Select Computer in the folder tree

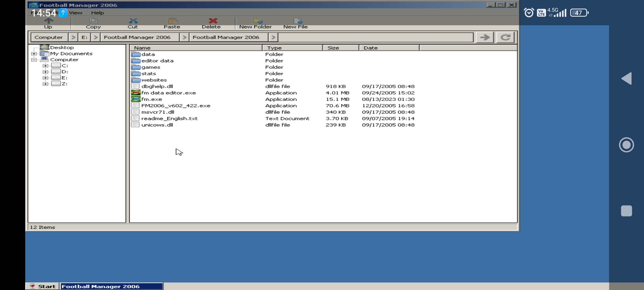click(64, 60)
